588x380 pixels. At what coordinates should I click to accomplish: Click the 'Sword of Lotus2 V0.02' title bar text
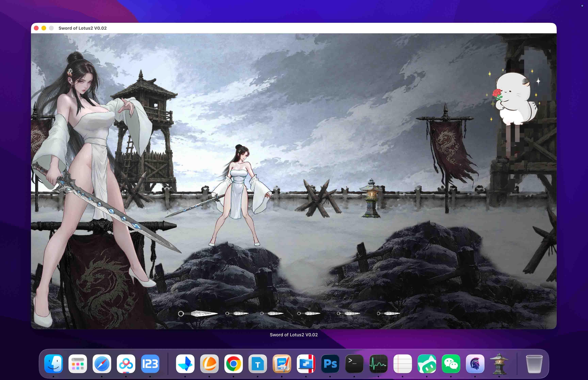[x=82, y=28]
